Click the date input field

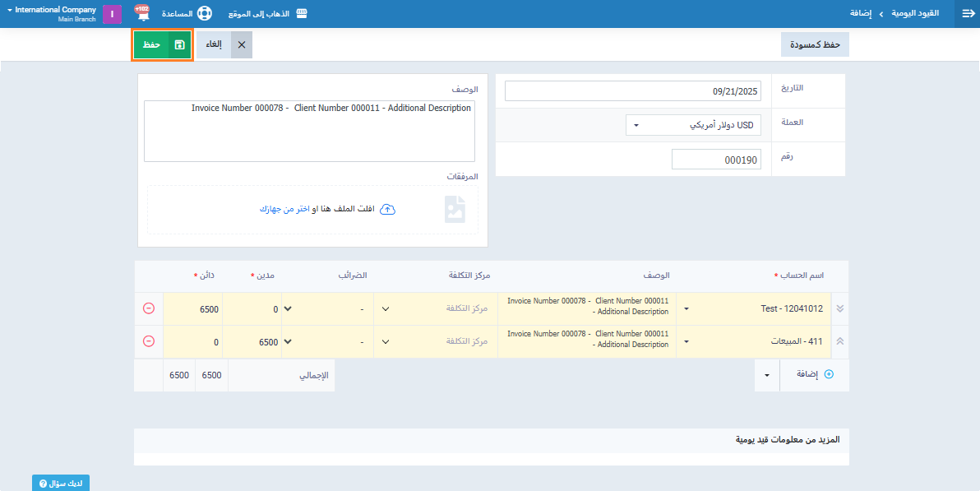(x=633, y=90)
